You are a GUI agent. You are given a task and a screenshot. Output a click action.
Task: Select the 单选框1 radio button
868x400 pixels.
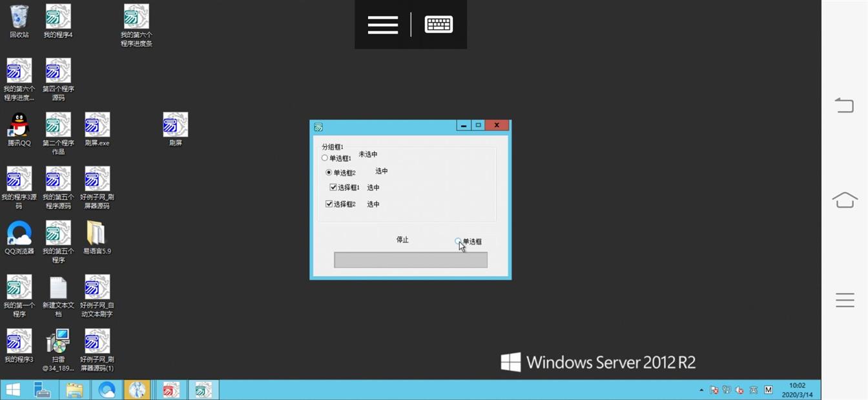325,158
